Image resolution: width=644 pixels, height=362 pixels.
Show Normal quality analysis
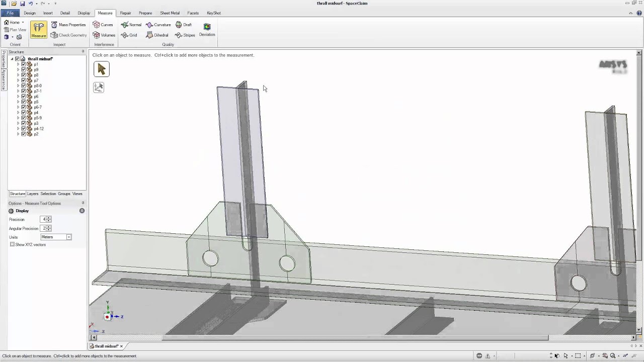tap(131, 25)
